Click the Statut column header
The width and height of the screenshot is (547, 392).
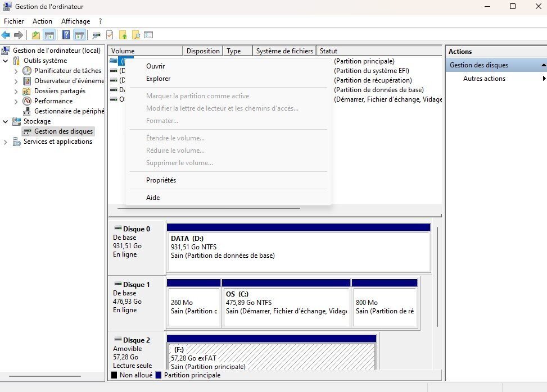click(379, 51)
